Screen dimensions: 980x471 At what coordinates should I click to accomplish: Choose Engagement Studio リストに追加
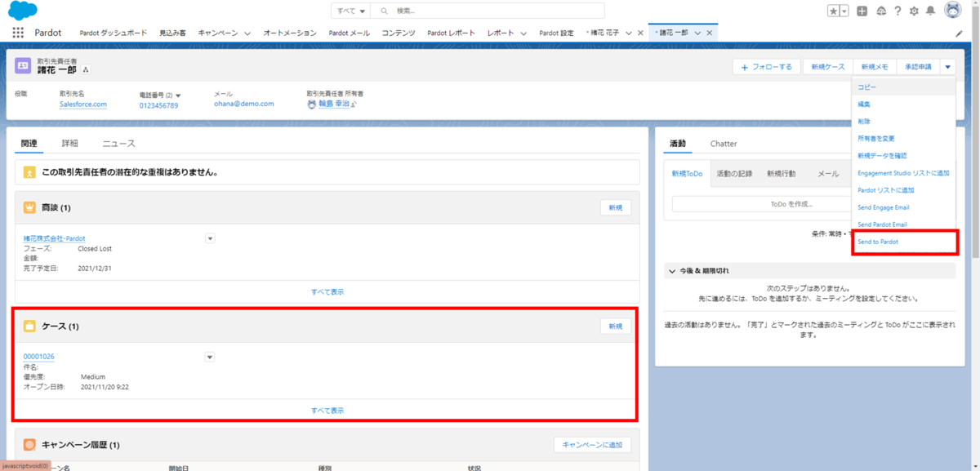pos(902,173)
